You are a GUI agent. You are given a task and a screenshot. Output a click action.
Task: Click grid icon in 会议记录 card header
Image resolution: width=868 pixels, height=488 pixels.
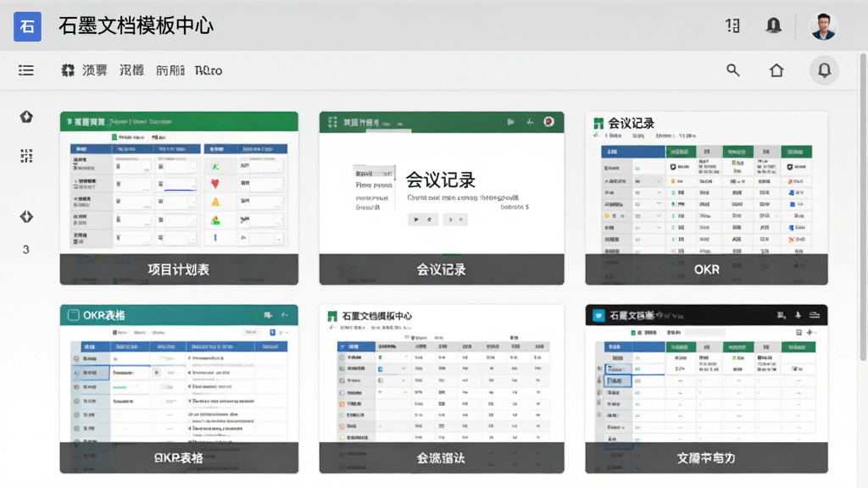[x=332, y=122]
